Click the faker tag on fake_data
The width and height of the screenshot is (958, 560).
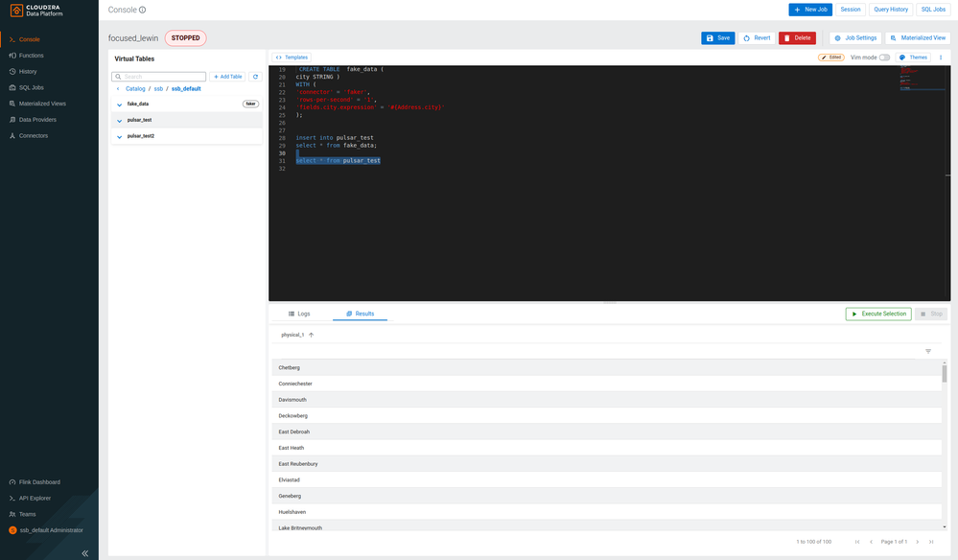click(x=250, y=104)
